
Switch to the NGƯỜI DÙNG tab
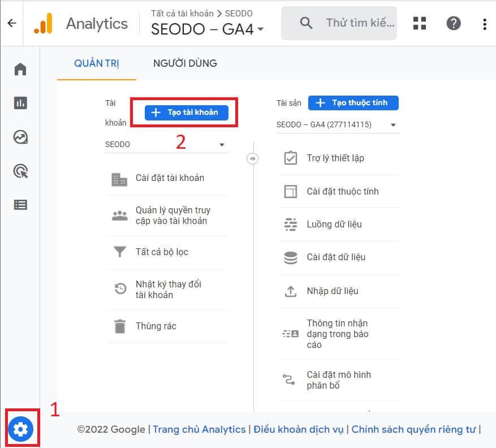pos(185,63)
